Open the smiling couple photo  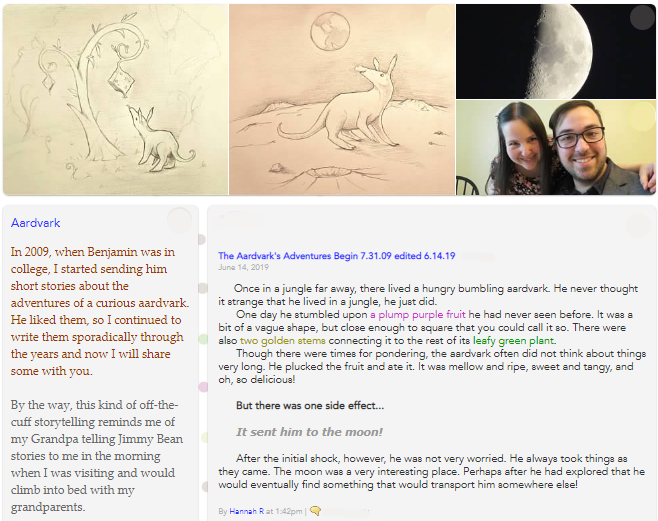556,148
